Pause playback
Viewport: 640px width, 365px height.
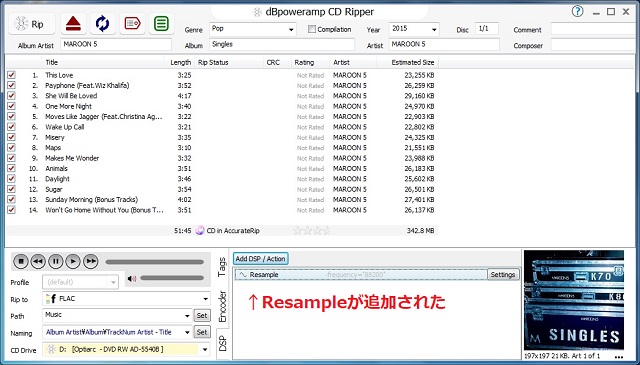(56, 261)
